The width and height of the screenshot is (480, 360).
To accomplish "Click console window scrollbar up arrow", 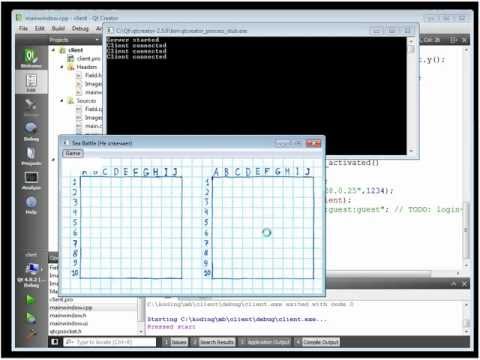I will click(411, 40).
